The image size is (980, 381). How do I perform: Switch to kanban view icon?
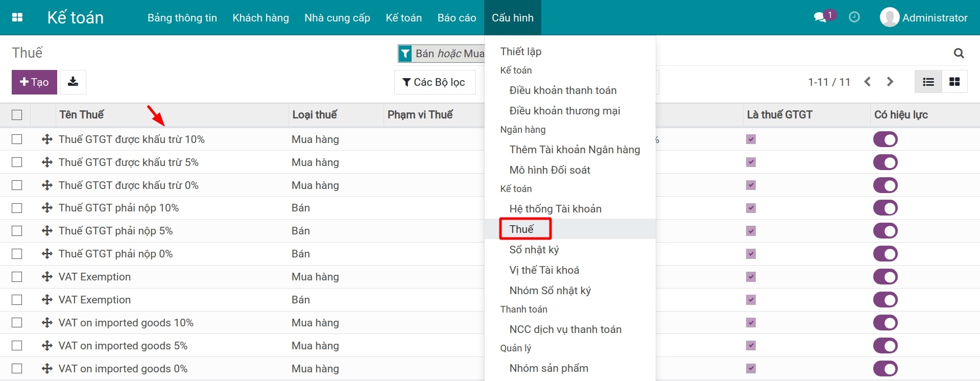[954, 82]
